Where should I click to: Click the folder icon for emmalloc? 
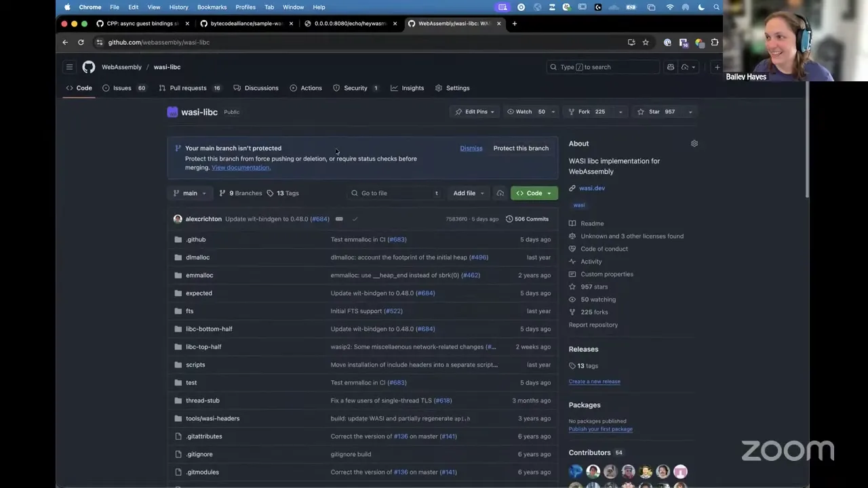[x=178, y=275]
